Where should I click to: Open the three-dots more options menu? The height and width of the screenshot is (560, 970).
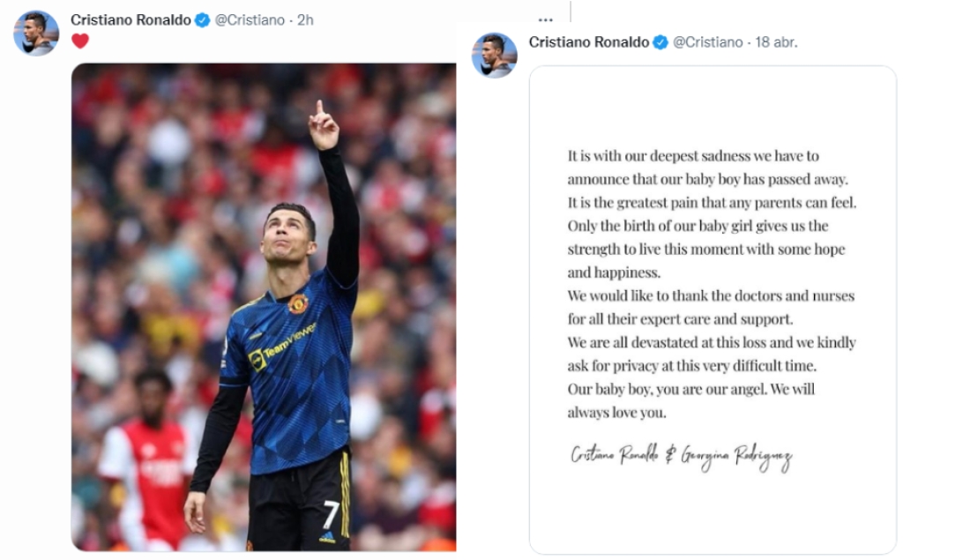coord(545,20)
